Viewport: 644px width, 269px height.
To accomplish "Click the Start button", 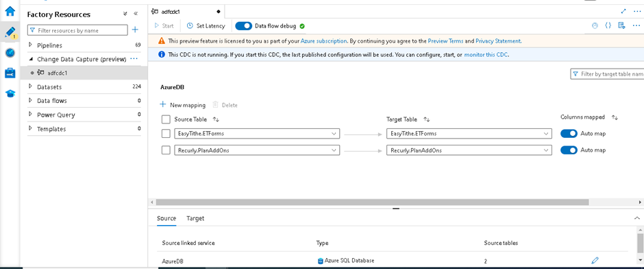I will [x=164, y=25].
